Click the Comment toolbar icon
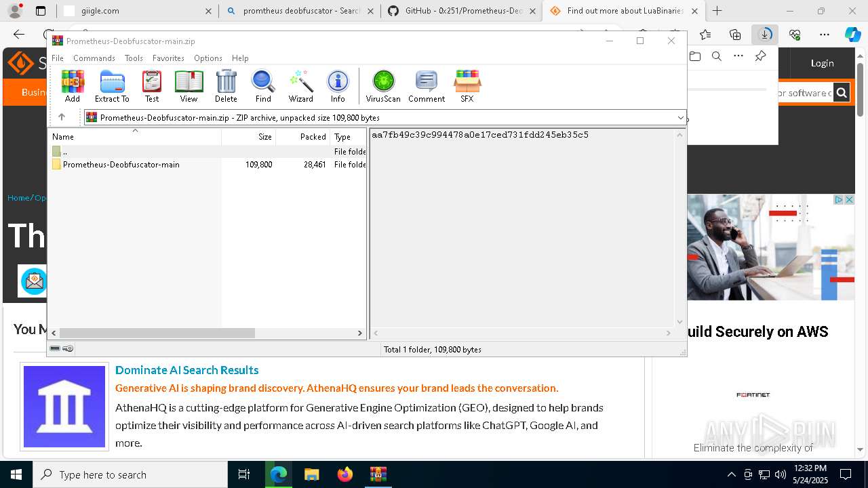This screenshot has width=868, height=488. click(427, 86)
